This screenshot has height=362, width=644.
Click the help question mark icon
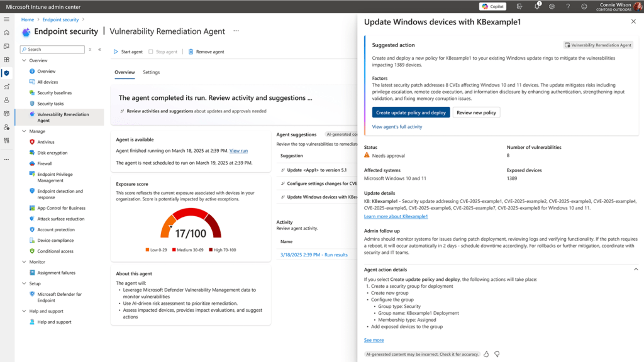point(568,6)
